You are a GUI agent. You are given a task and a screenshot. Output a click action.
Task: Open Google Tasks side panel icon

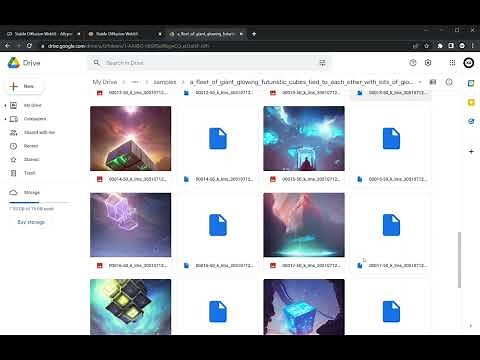471,121
